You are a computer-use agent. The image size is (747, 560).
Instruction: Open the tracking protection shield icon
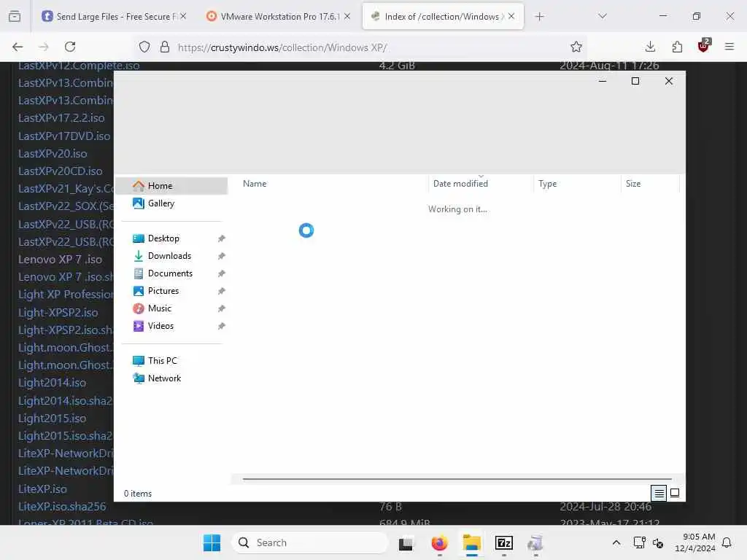(x=144, y=47)
